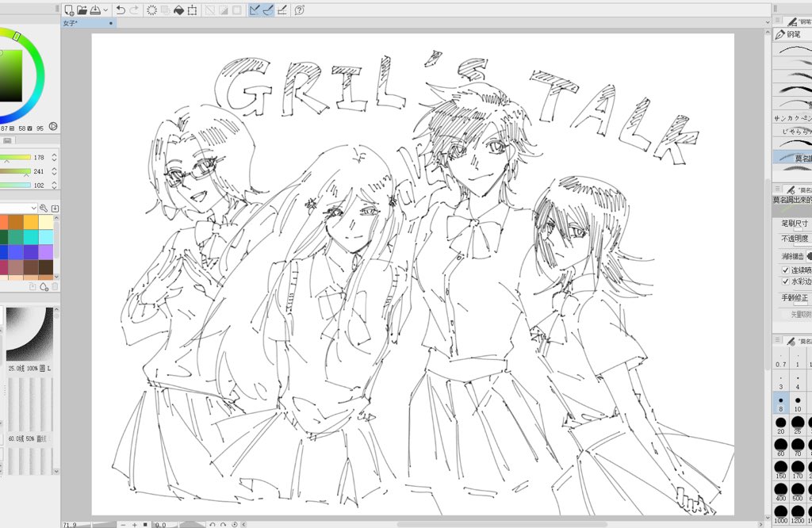Open the help support icon

(x=299, y=10)
